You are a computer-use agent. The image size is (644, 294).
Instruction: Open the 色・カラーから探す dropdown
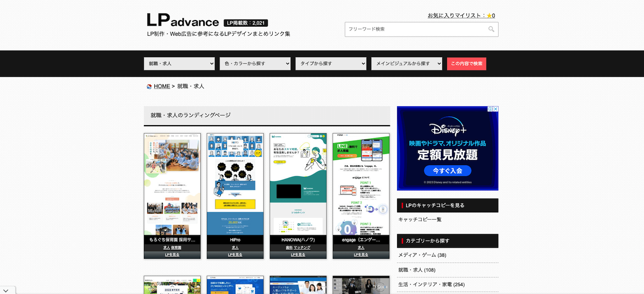pos(255,63)
